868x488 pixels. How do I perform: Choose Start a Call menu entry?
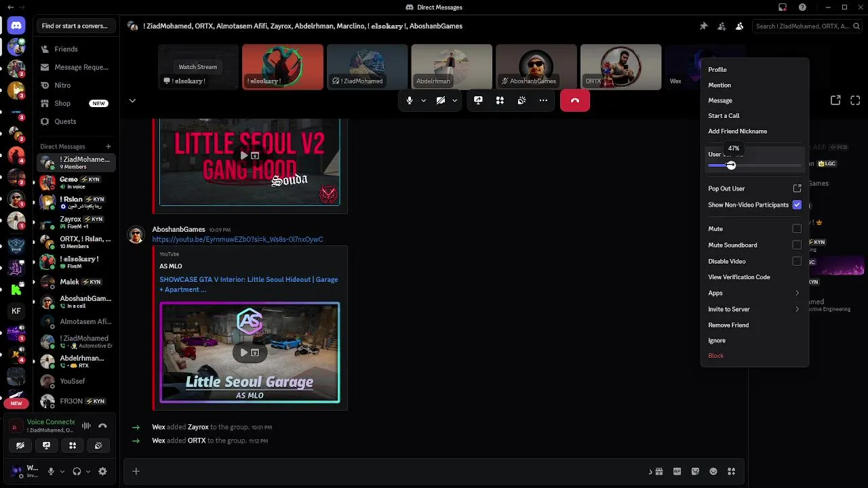pos(754,116)
